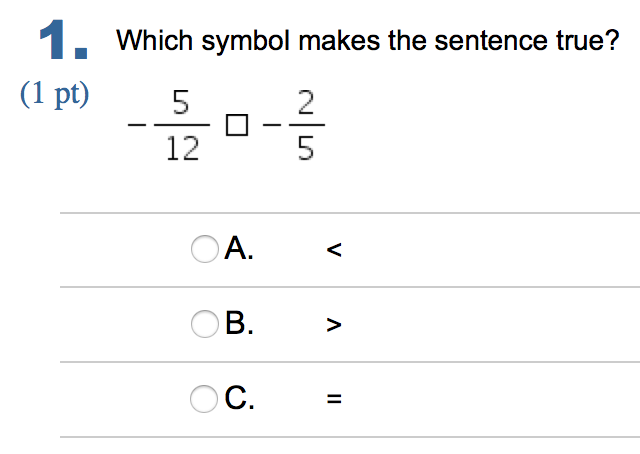Click the numerator 5 above the 12

pos(181,102)
